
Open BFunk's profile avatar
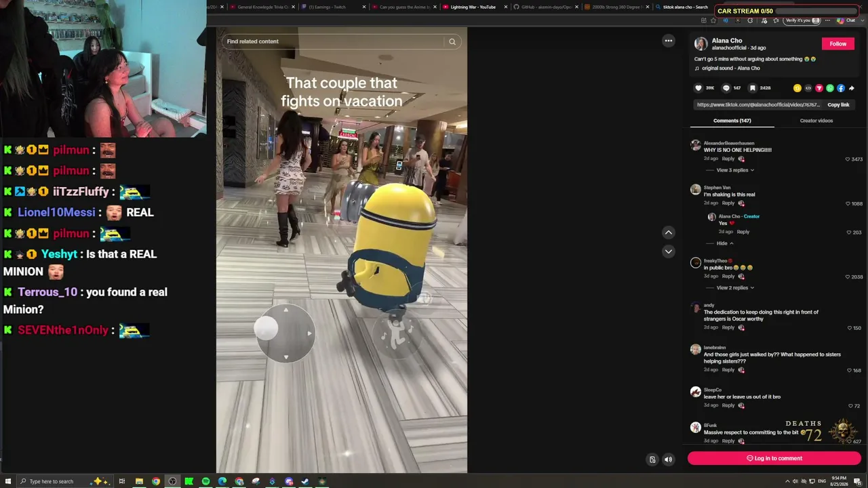(696, 428)
